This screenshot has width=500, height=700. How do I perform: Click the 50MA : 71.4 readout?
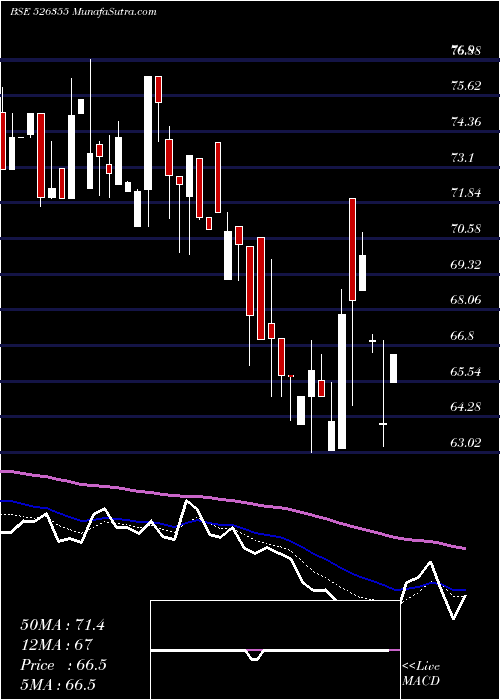point(62,625)
